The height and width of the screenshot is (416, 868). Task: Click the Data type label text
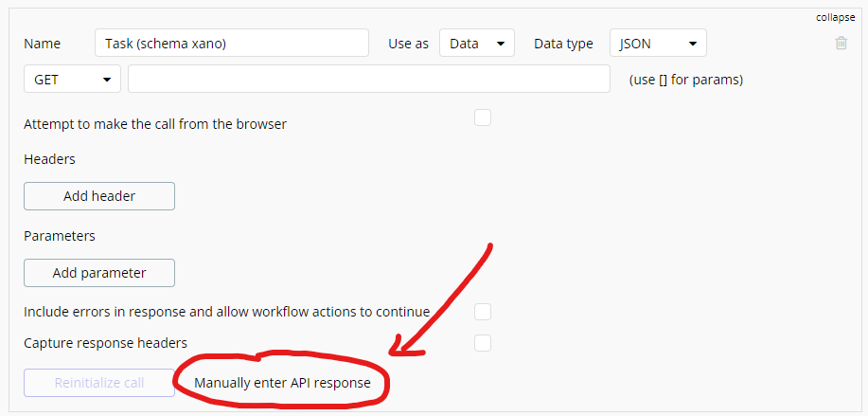point(563,44)
